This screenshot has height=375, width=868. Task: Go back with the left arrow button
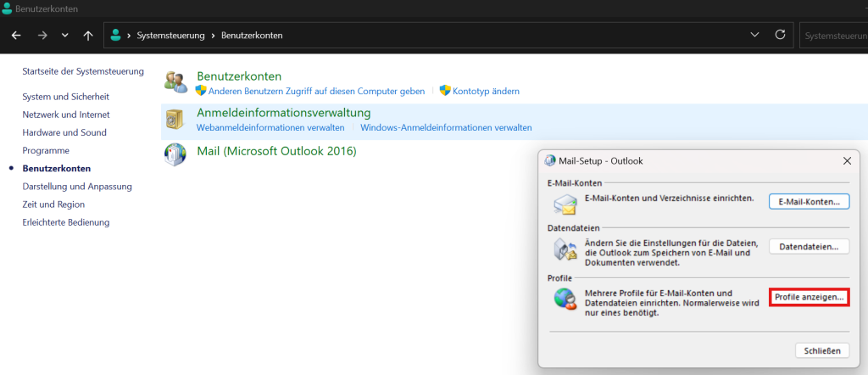coord(16,36)
